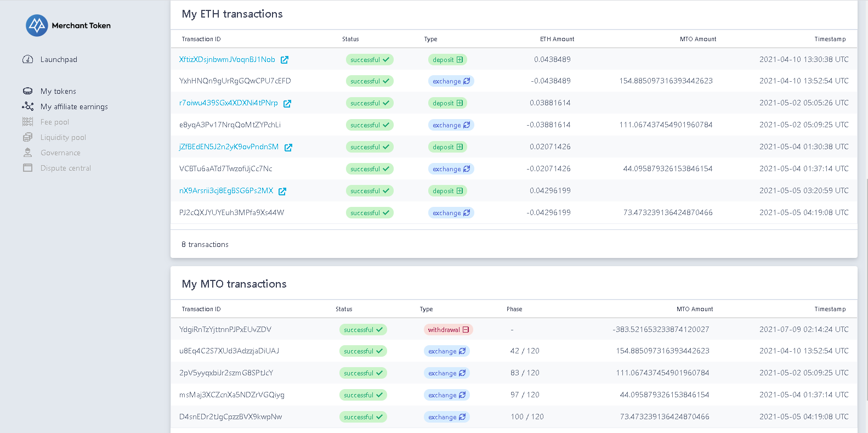The height and width of the screenshot is (433, 868).
Task: Click exchange badge for -0.04296199 ETH
Action: (x=451, y=212)
